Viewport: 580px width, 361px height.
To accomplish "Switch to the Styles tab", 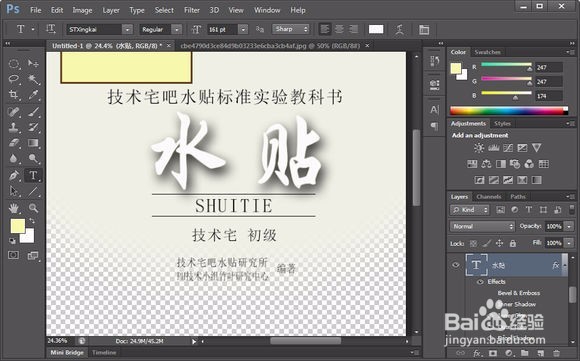I will (x=502, y=124).
